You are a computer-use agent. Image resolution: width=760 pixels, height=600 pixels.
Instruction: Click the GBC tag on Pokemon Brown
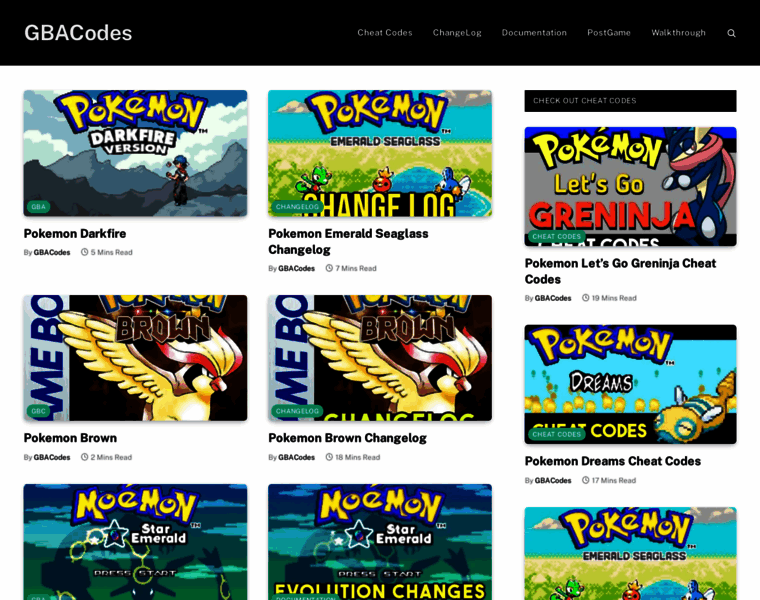coord(38,411)
